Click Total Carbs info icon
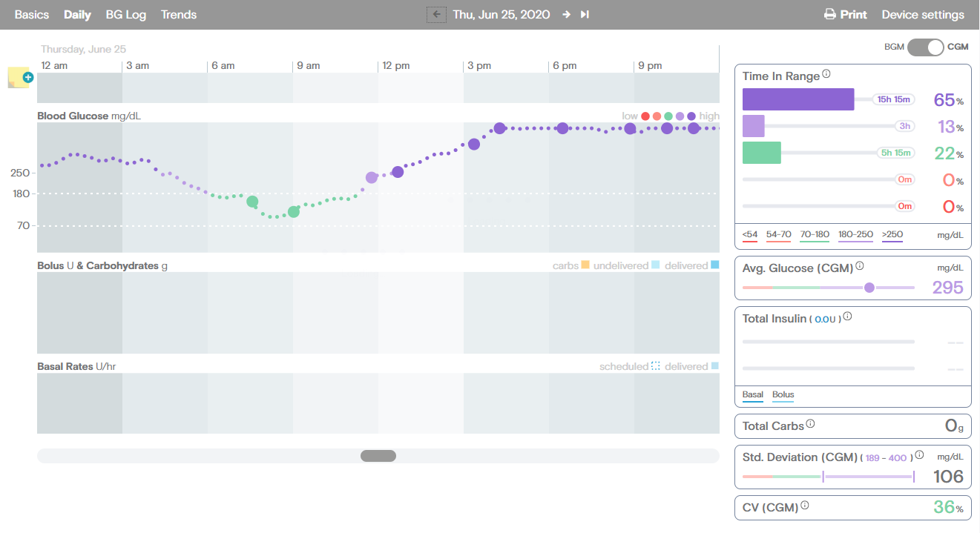 tap(810, 424)
